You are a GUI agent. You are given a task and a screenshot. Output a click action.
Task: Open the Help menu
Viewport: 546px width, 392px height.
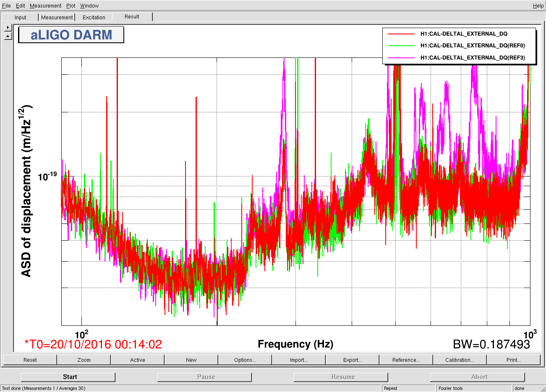tap(538, 5)
